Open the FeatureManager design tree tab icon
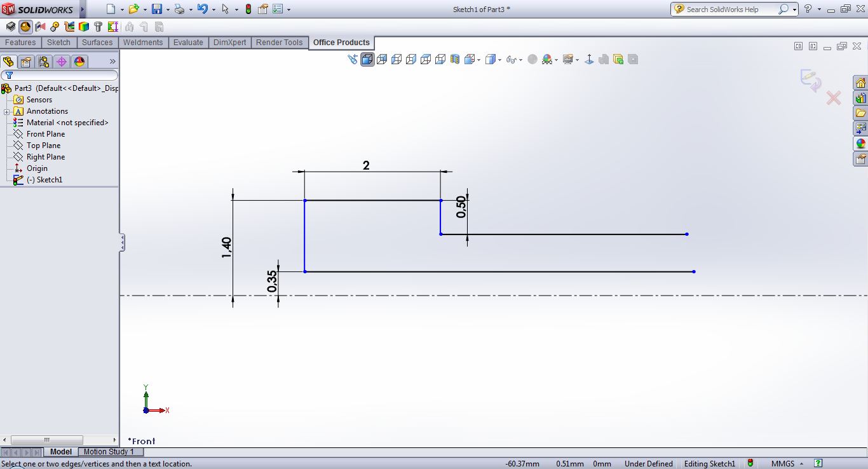Viewport: 868px width, 469px height. click(x=8, y=62)
